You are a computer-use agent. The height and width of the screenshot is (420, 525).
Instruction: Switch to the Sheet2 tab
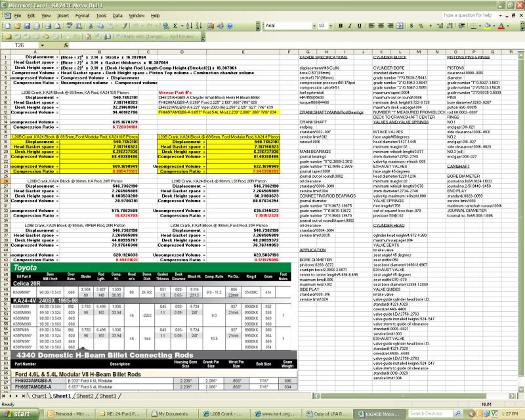pos(85,396)
